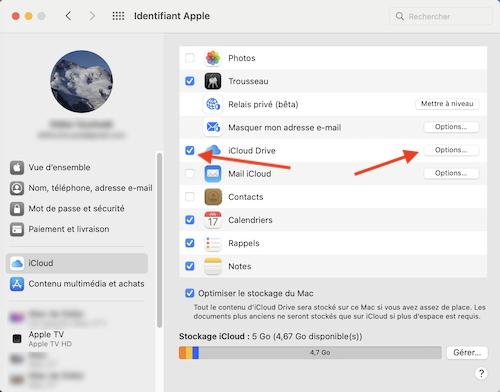Select the iCloud sidebar item

(x=77, y=263)
